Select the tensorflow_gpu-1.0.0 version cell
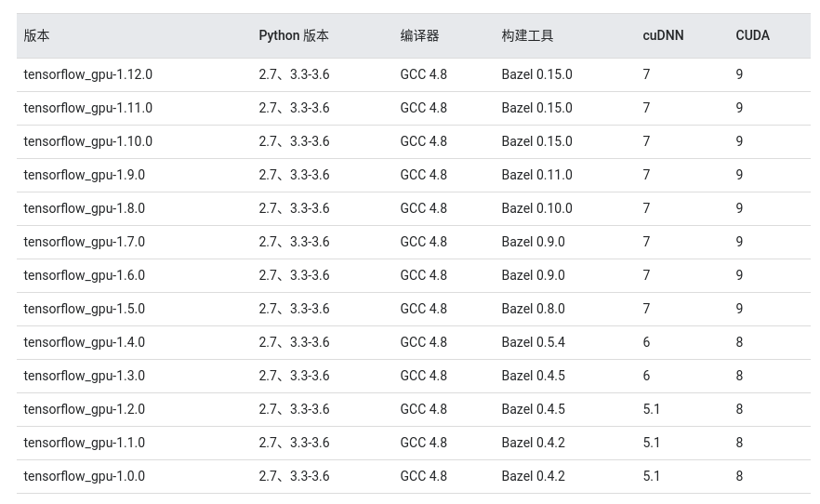 pos(85,476)
